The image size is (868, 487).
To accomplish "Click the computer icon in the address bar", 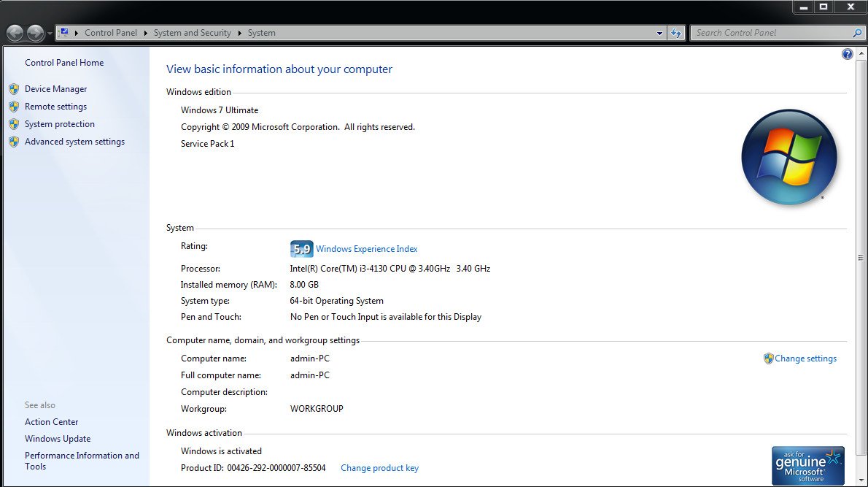I will point(64,33).
